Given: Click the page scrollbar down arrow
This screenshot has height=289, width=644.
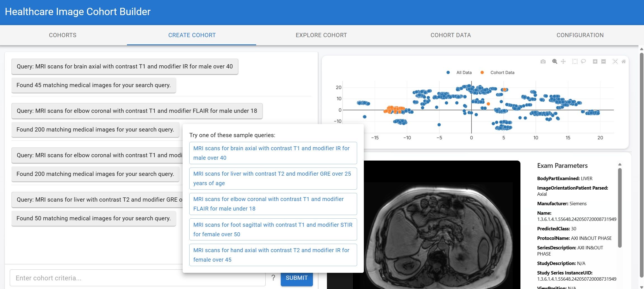Looking at the screenshot, I should (641, 286).
